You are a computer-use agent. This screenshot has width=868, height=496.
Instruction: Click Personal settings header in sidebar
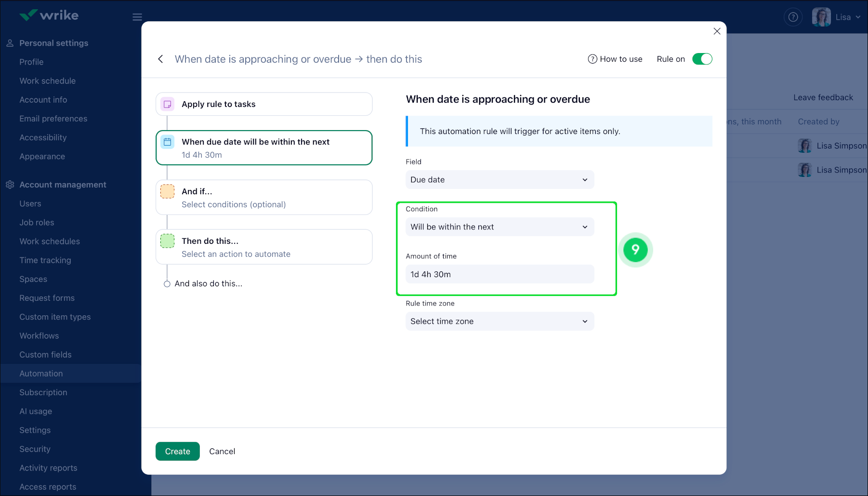click(x=53, y=43)
